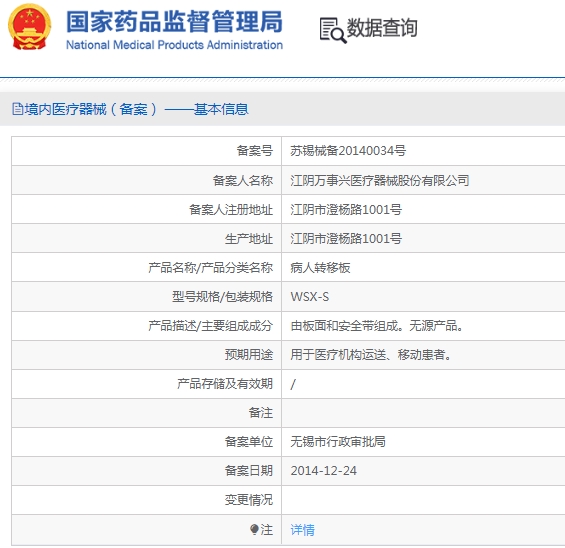Click the 产品名称/产品分类名称 label
This screenshot has height=548, width=565.
pos(210,268)
